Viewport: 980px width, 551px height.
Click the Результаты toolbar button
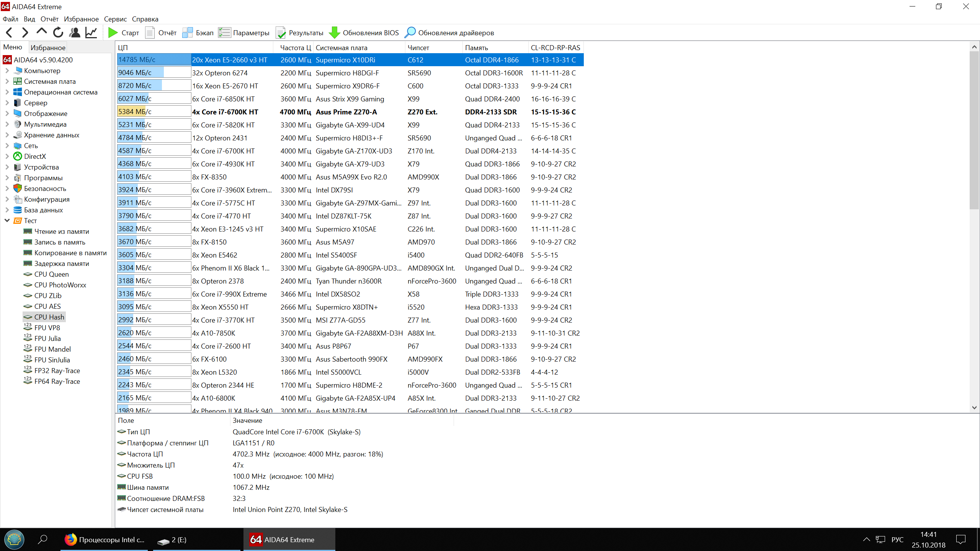299,33
